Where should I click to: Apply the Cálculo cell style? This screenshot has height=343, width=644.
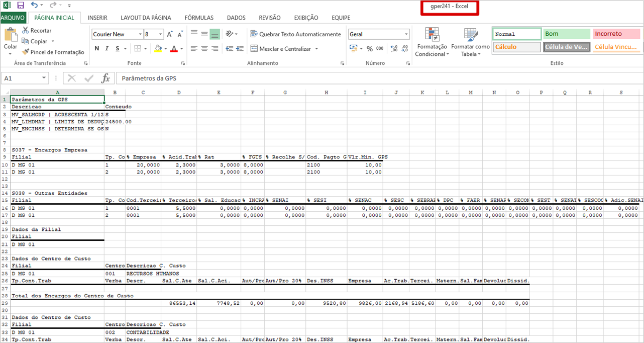(x=517, y=47)
